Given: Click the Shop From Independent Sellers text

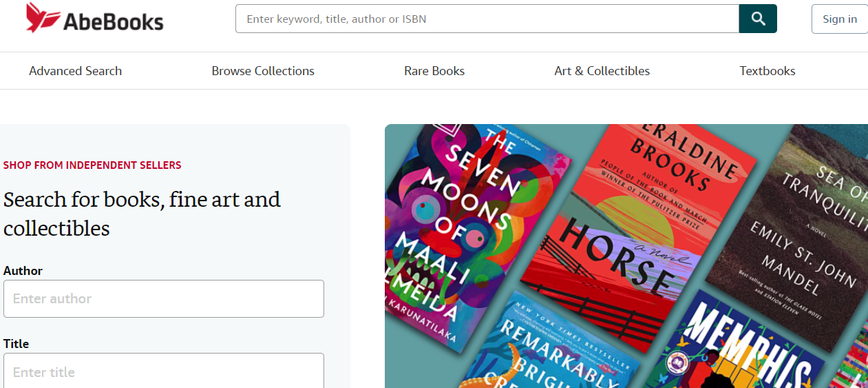Looking at the screenshot, I should click(92, 165).
